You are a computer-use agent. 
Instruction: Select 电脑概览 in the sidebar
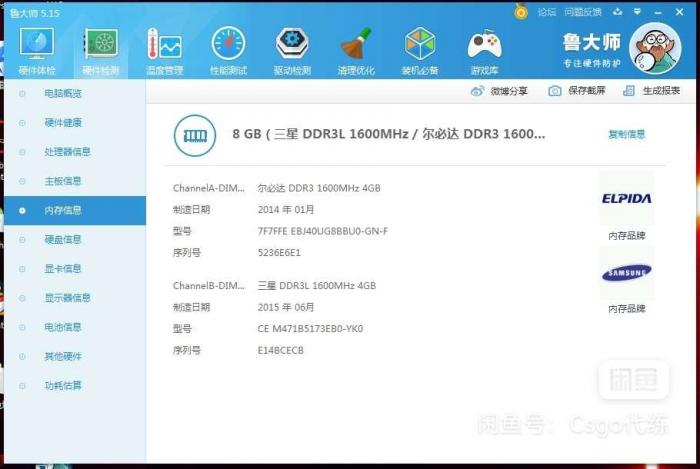click(x=75, y=93)
